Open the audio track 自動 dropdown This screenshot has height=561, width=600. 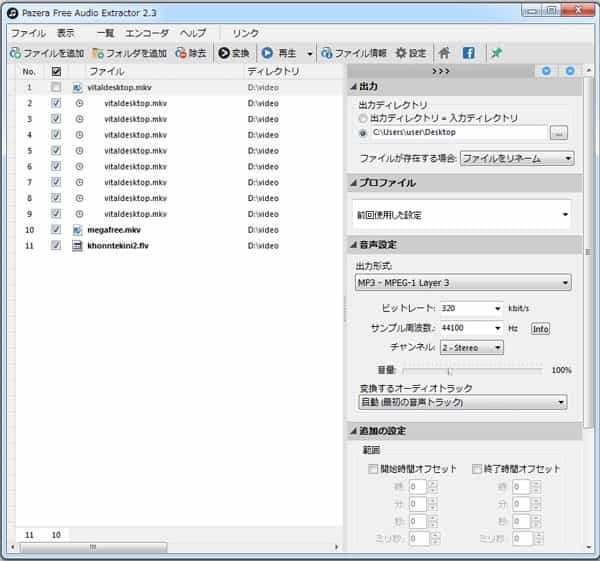463,402
